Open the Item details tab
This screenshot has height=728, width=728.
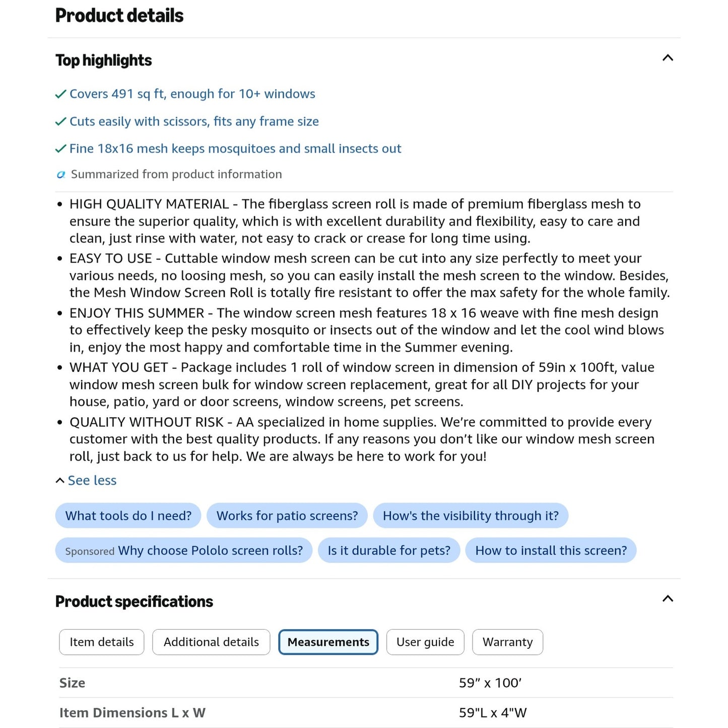[102, 642]
